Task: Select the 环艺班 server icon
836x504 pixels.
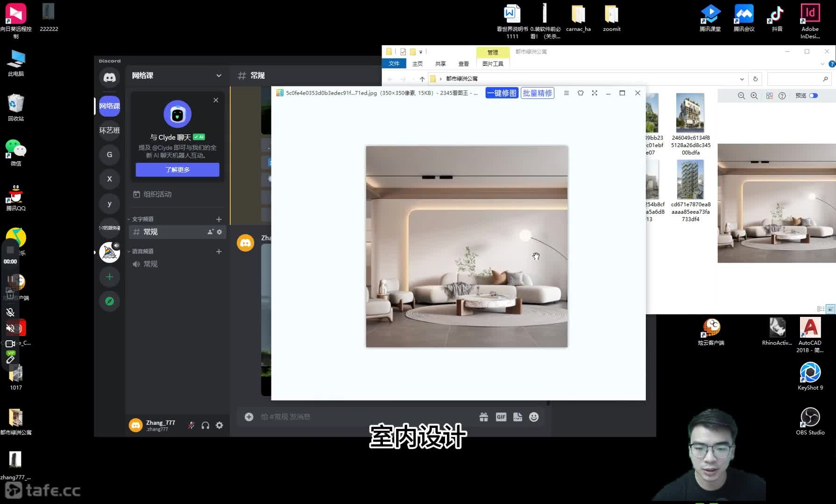Action: pos(109,130)
